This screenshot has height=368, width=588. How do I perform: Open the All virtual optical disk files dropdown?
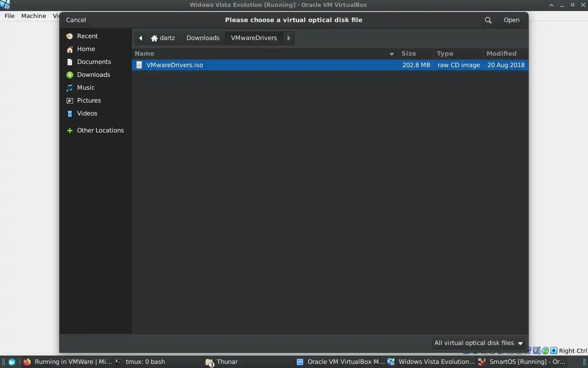pos(479,343)
